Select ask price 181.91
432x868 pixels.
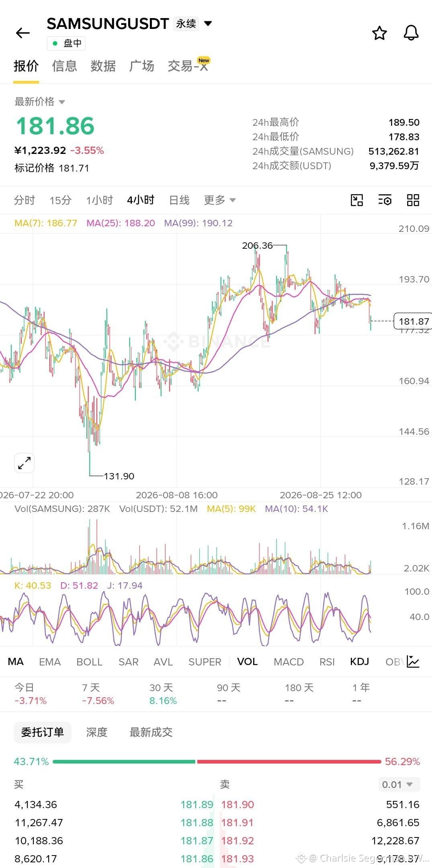click(238, 823)
